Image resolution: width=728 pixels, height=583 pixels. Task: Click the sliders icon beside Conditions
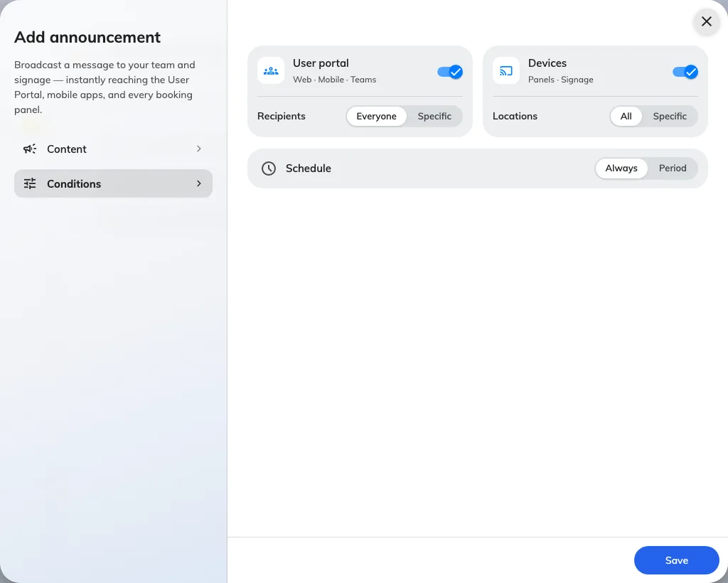pyautogui.click(x=30, y=184)
